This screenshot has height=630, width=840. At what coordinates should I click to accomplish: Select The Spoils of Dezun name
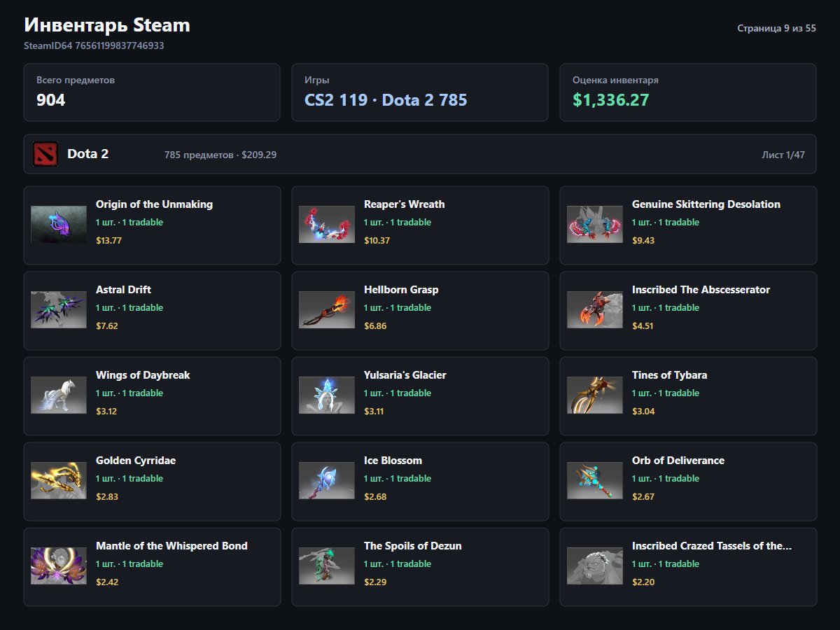click(412, 546)
